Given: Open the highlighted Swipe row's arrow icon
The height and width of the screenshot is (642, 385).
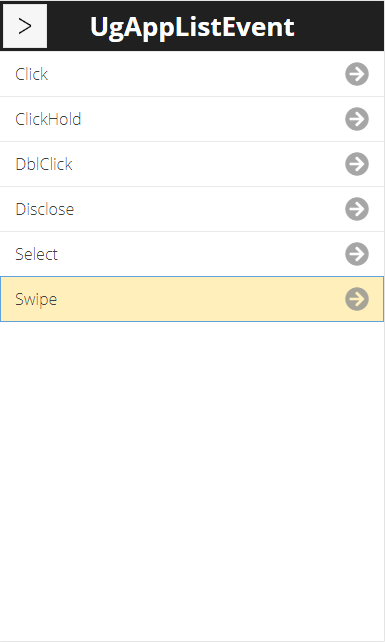Looking at the screenshot, I should [x=357, y=299].
